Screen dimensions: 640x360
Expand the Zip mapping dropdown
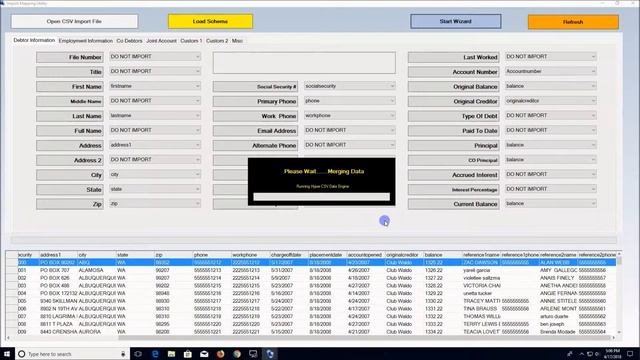pos(155,204)
